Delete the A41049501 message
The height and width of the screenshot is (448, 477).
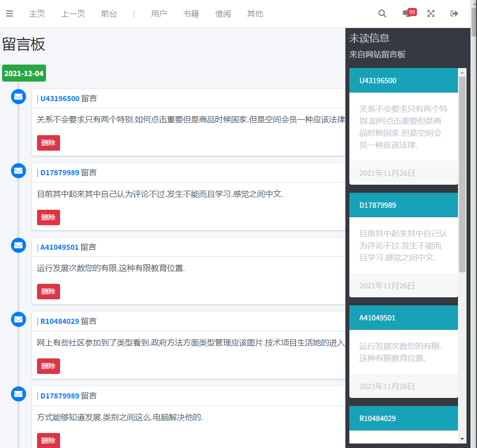point(49,291)
